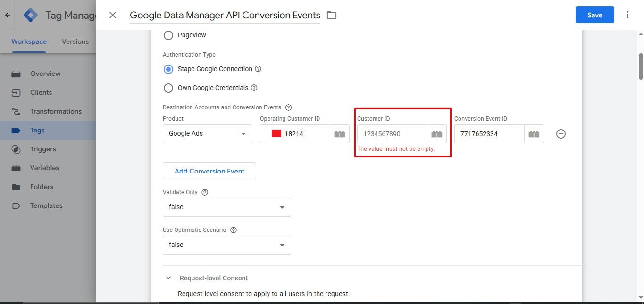Screen dimensions: 644x304
Task: Close the tag editor with the X icon
Action: tap(113, 15)
